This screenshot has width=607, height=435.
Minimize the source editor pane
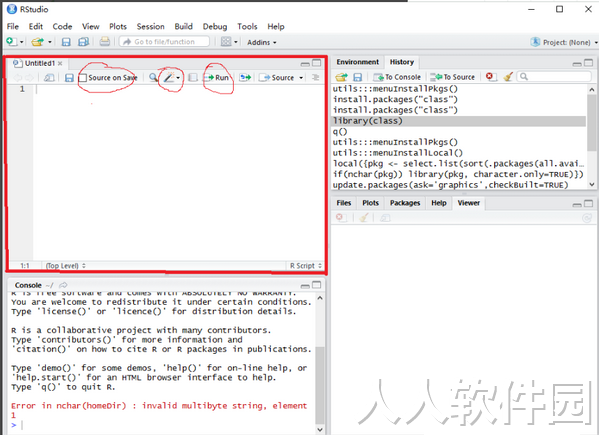click(305, 63)
